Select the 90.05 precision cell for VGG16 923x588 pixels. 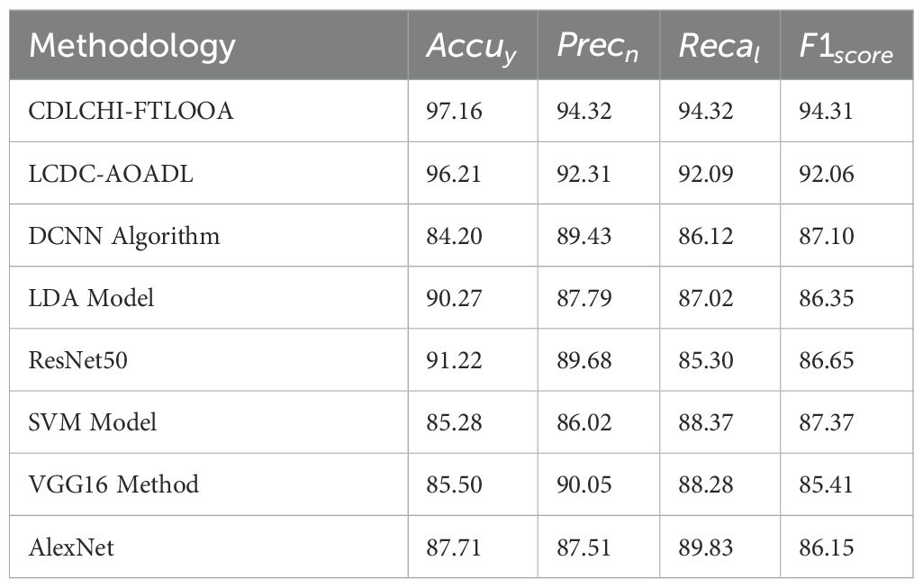pos(584,484)
